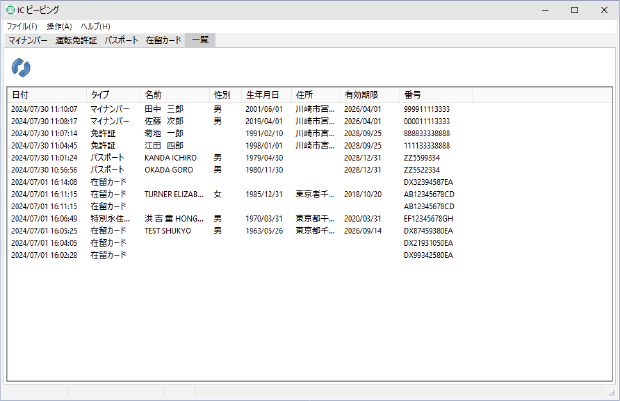This screenshot has width=620, height=401.
Task: Select the 田中 三郎 row
Action: pos(164,108)
